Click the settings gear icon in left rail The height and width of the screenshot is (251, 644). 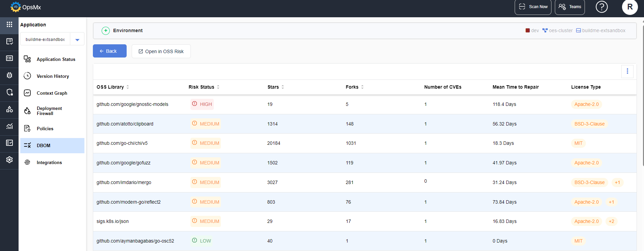(x=9, y=160)
